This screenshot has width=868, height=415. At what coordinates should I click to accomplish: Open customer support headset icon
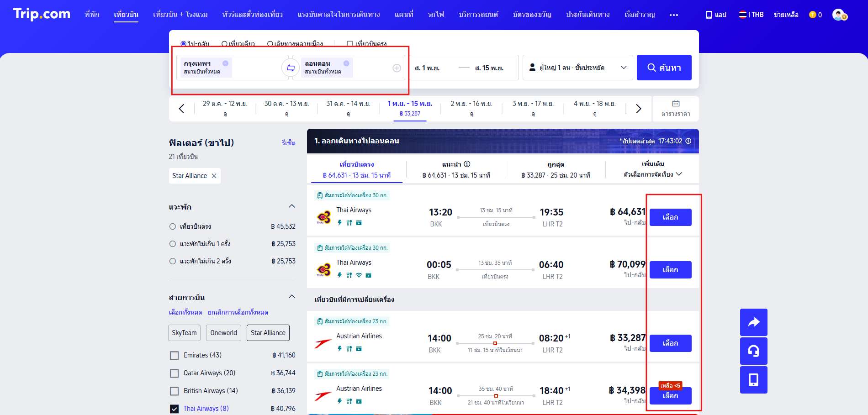(753, 351)
